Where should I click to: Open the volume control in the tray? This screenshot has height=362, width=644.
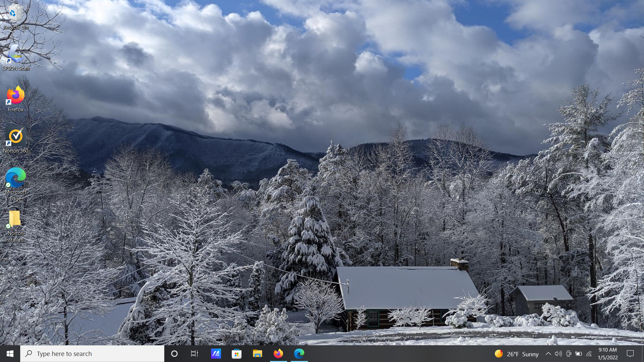click(558, 354)
